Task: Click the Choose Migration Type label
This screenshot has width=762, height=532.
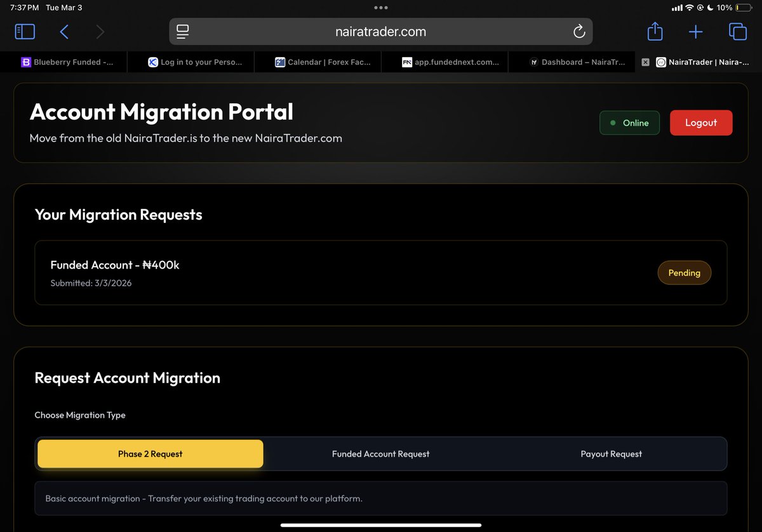Action: tap(80, 415)
